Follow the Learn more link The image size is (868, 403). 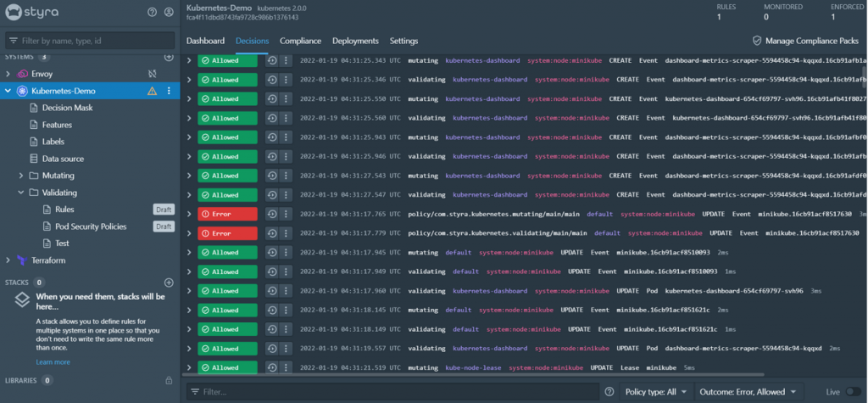[53, 362]
